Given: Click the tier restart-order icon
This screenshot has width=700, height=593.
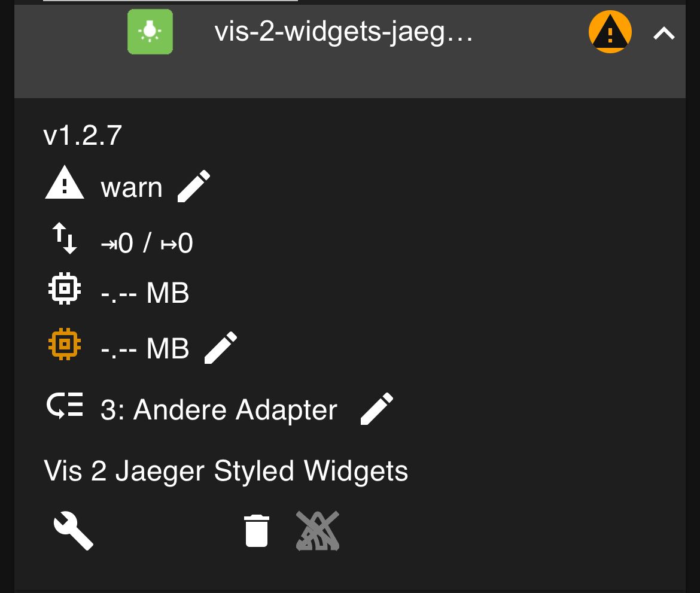Looking at the screenshot, I should click(65, 406).
